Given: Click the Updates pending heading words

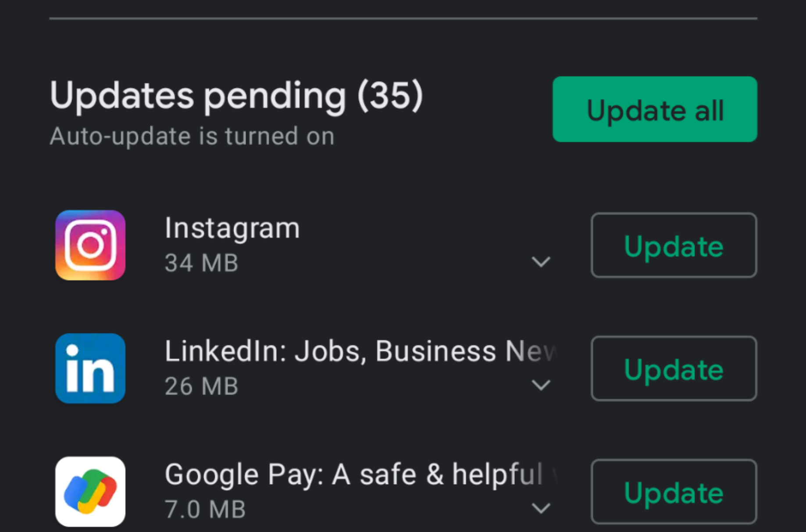Looking at the screenshot, I should click(x=198, y=96).
